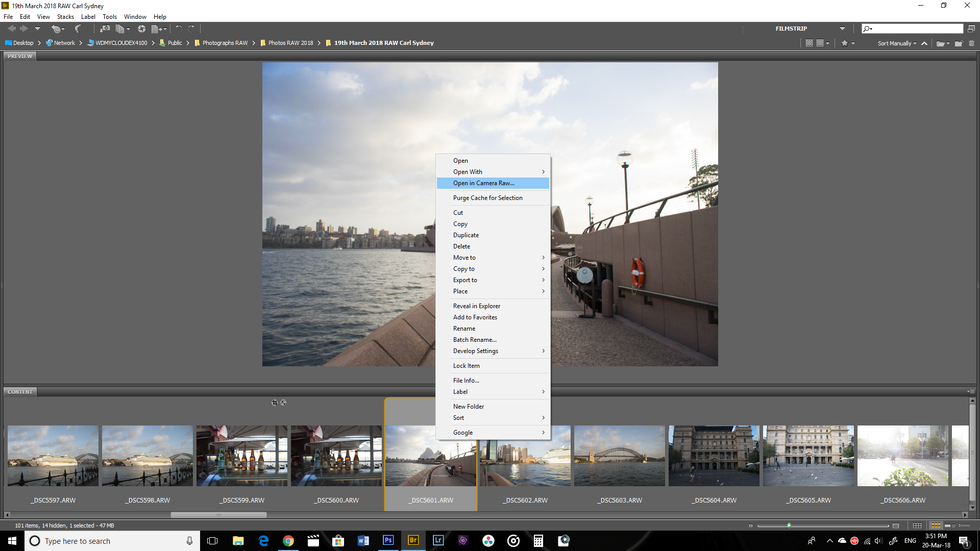Click the Refine (refresh) toolbar icon
Viewport: 980px width, 551px height.
click(x=141, y=29)
